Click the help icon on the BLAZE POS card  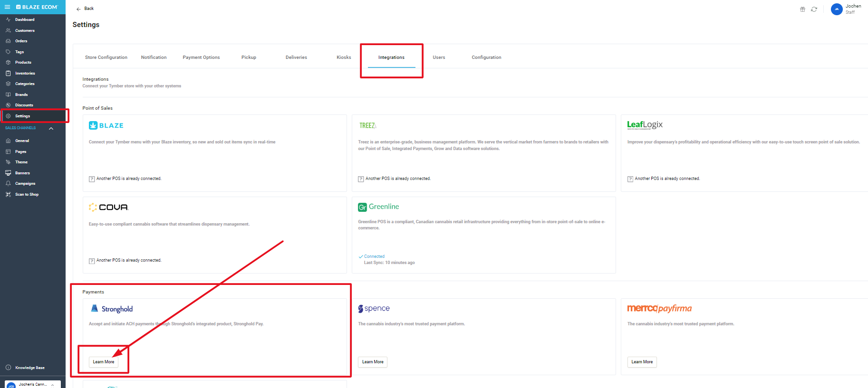pyautogui.click(x=92, y=179)
